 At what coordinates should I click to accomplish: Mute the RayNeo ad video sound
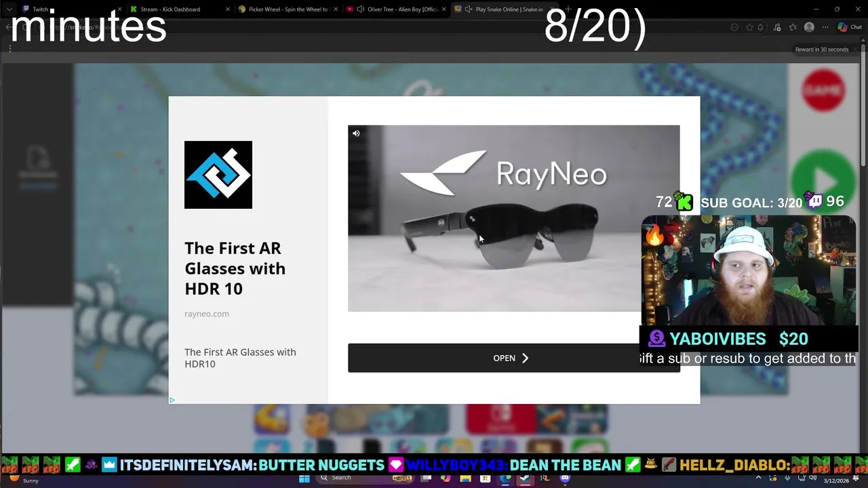click(356, 134)
